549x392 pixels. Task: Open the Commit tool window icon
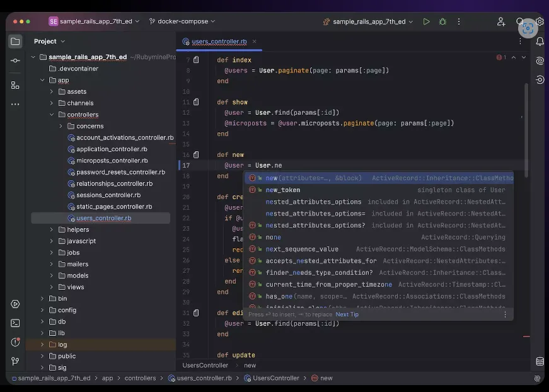tap(15, 61)
